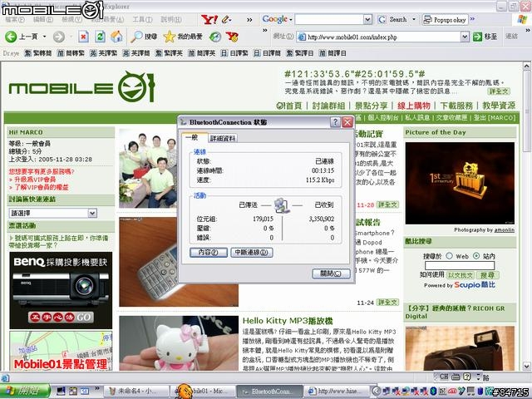Open the Google search box dropdown arrow
This screenshot has width=532, height=399.
point(367,19)
